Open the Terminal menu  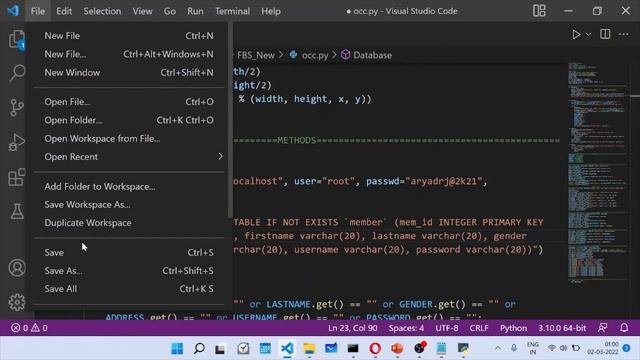click(232, 11)
